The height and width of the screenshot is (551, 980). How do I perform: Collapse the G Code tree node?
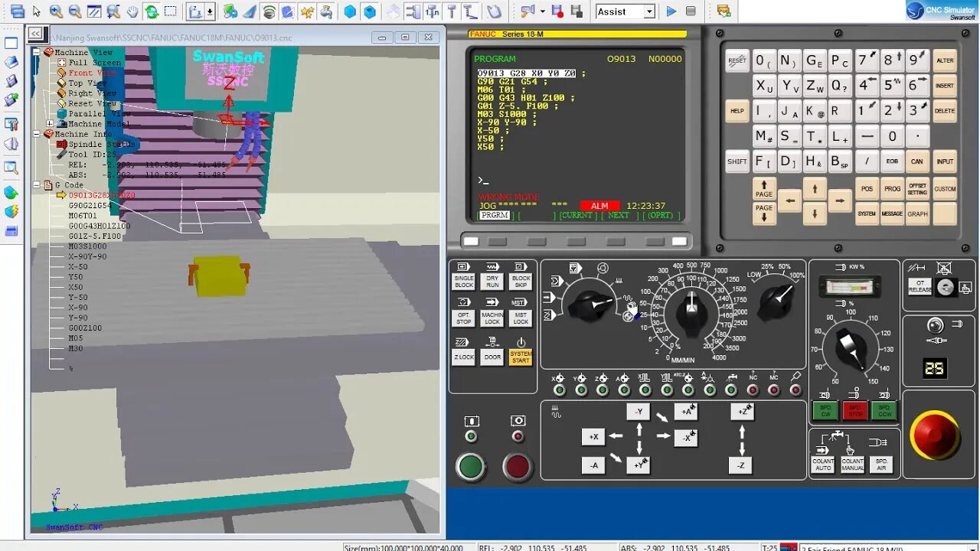pyautogui.click(x=36, y=184)
